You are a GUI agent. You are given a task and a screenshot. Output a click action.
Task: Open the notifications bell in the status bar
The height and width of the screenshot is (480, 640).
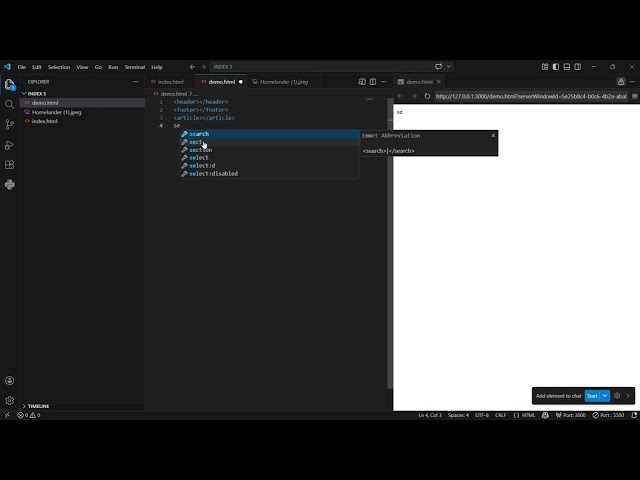click(634, 415)
